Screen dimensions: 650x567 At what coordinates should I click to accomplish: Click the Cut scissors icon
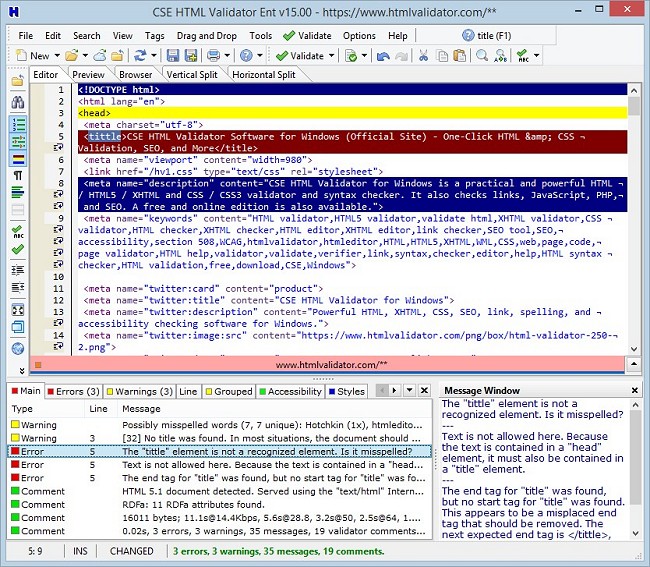point(424,56)
